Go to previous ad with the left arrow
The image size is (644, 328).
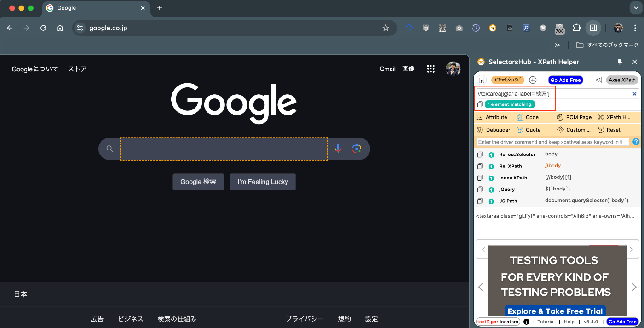point(481,287)
